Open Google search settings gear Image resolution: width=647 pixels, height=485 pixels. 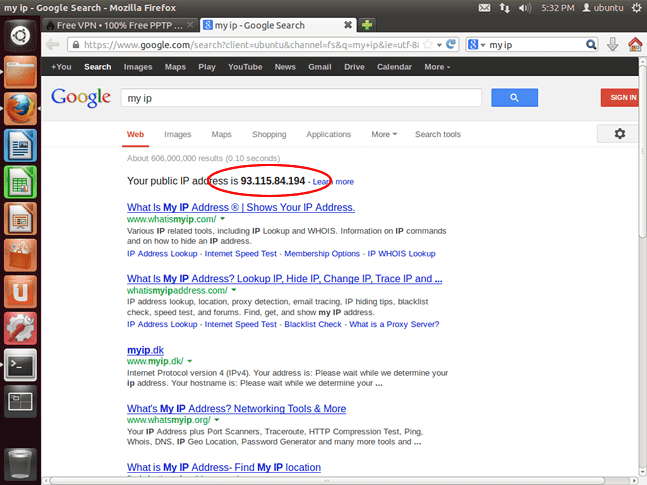(619, 134)
